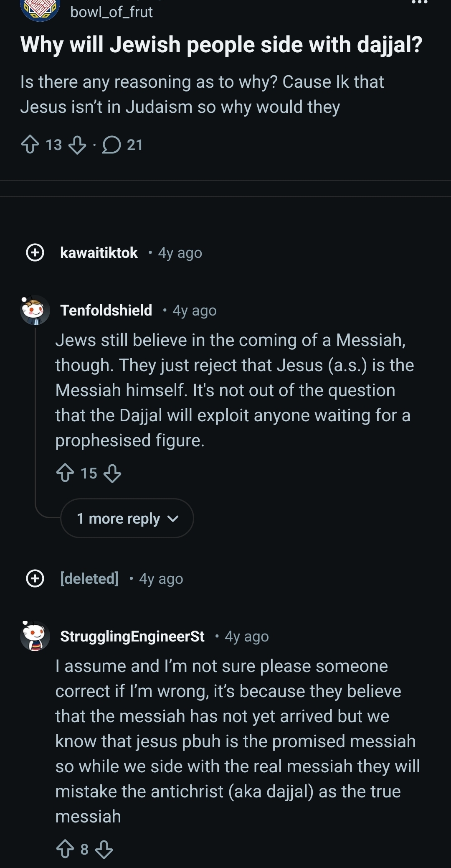Upvote StrugglingEngineerSt's comment
This screenshot has width=451, height=868.
[x=65, y=850]
